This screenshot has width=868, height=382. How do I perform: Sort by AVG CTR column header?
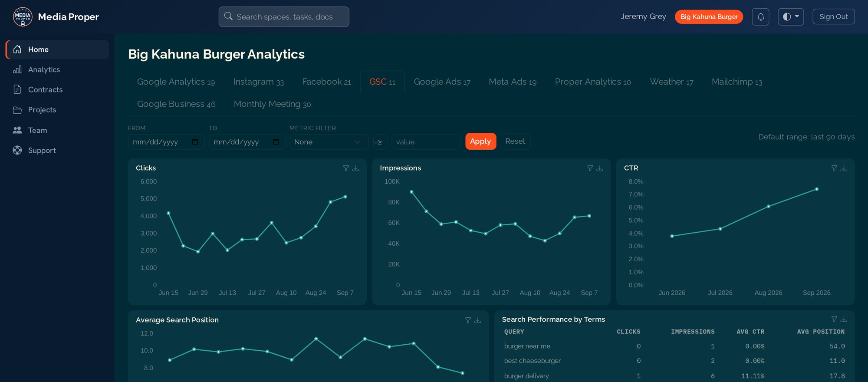750,332
